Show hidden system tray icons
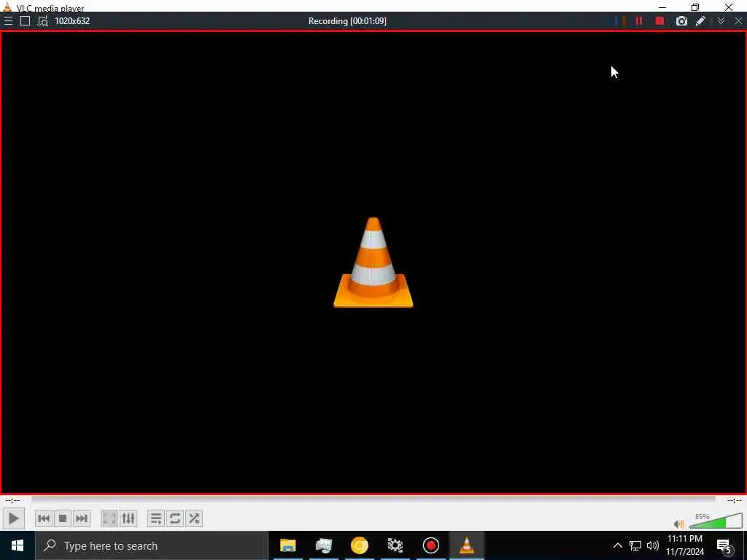This screenshot has height=560, width=747. point(617,545)
